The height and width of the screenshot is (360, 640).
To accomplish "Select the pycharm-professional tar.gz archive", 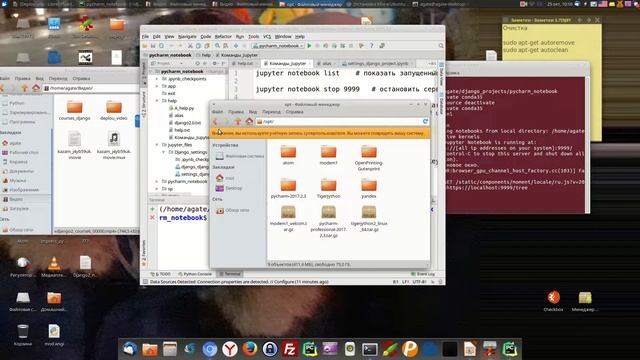I will (328, 221).
